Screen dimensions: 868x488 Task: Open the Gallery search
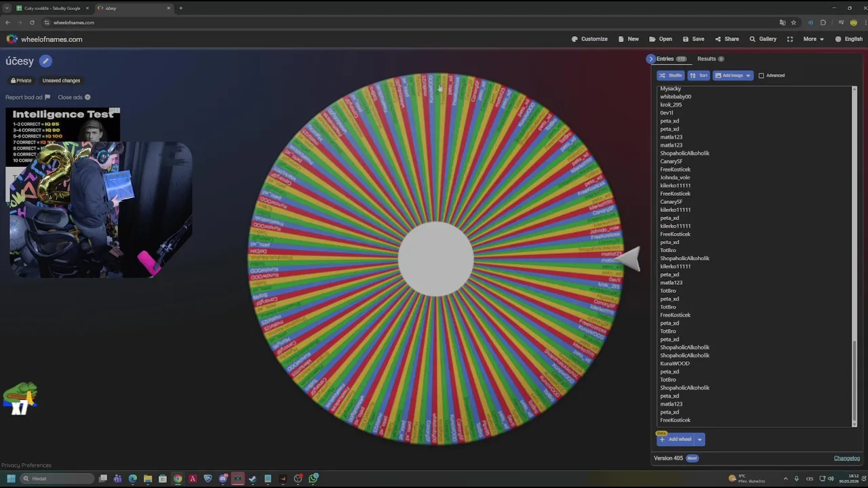(x=763, y=39)
